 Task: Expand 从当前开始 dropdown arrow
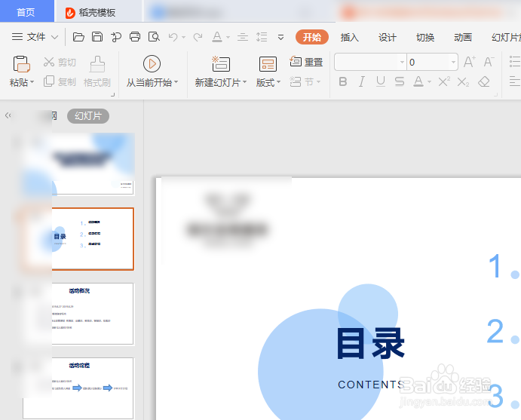176,81
